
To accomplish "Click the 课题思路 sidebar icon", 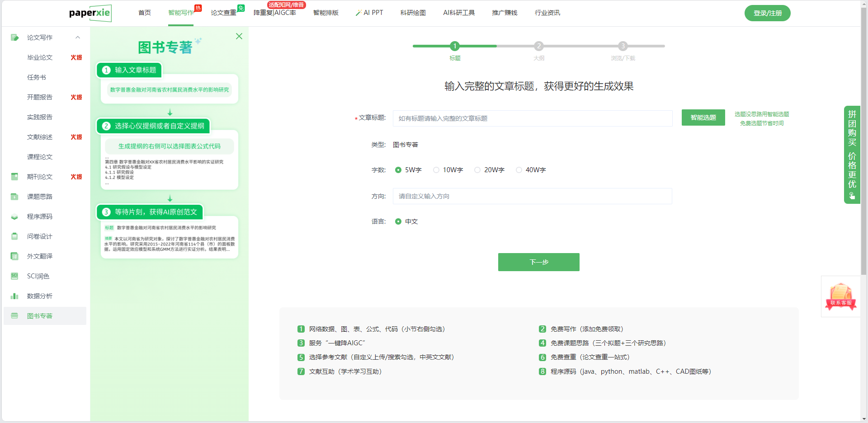I will [x=14, y=197].
